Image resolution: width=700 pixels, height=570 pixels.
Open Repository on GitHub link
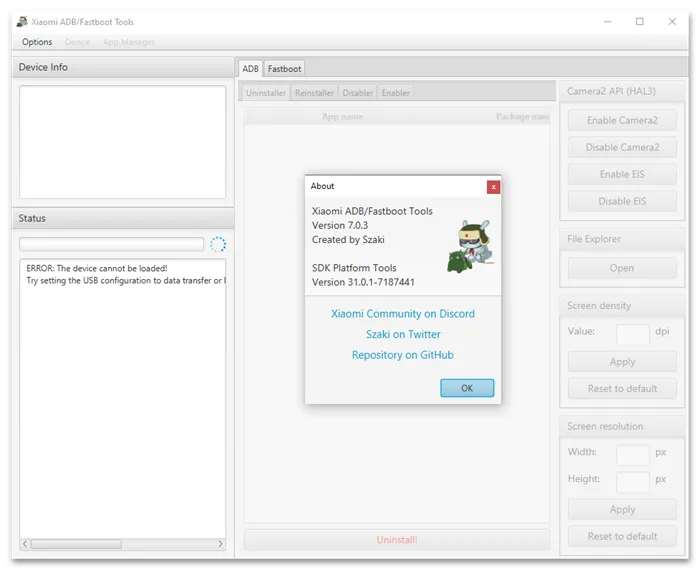(403, 355)
